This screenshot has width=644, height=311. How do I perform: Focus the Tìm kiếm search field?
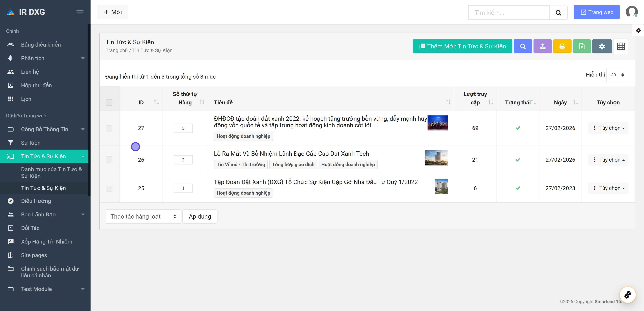tap(509, 13)
